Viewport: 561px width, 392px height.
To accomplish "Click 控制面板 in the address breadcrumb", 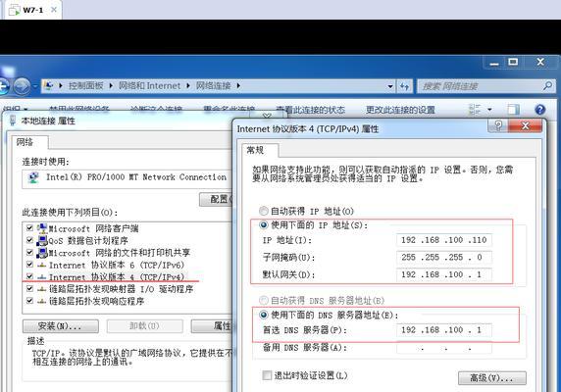I will click(86, 86).
